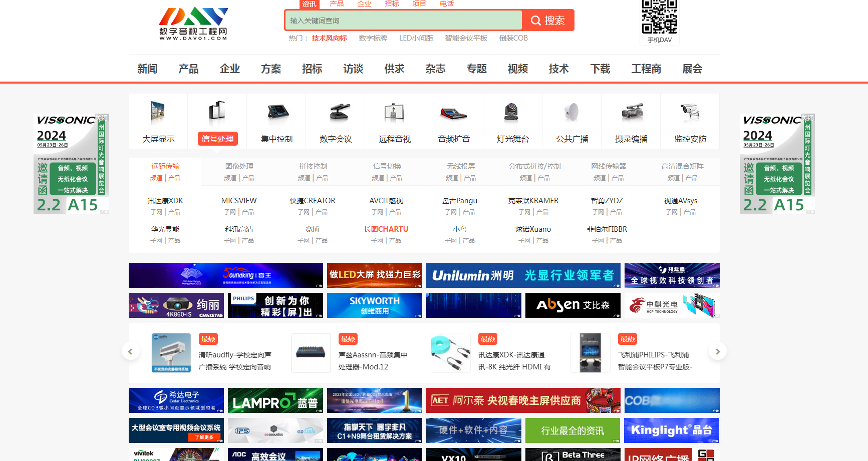Viewport: 868px width, 461px height.
Task: Select the 远距传输 subcategory
Action: click(165, 166)
